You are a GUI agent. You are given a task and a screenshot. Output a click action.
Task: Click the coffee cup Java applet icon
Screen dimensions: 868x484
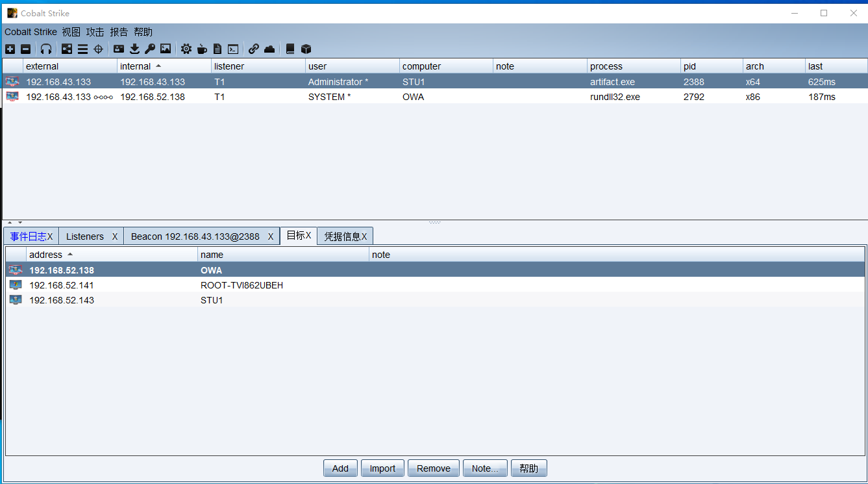click(x=202, y=49)
